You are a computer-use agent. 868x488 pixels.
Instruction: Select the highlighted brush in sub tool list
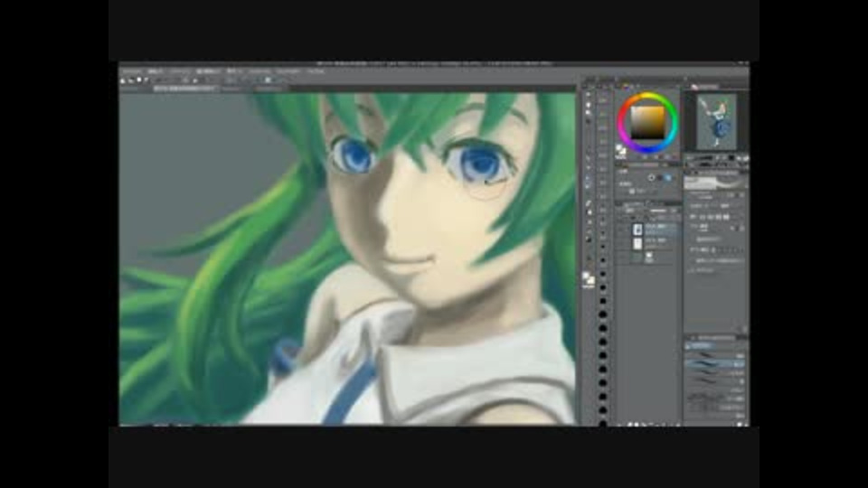pyautogui.click(x=714, y=363)
